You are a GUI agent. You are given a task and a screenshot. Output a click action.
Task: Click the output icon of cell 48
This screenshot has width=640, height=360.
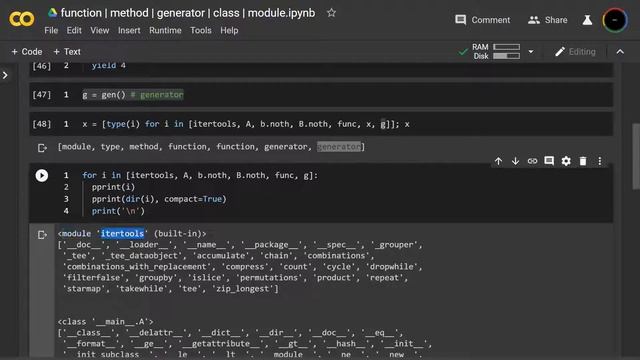coord(42,148)
